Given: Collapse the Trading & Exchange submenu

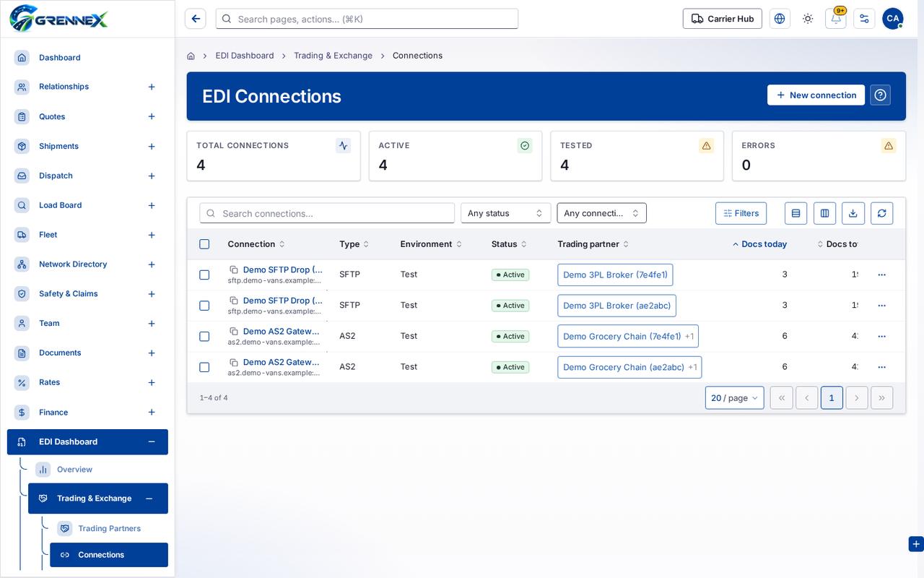Looking at the screenshot, I should 149,499.
